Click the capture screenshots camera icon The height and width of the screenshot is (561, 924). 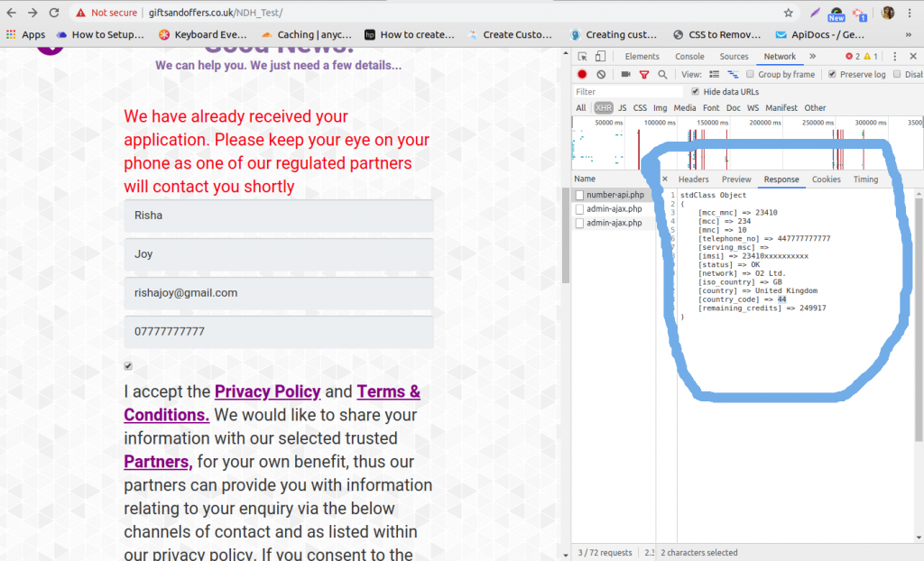point(625,75)
